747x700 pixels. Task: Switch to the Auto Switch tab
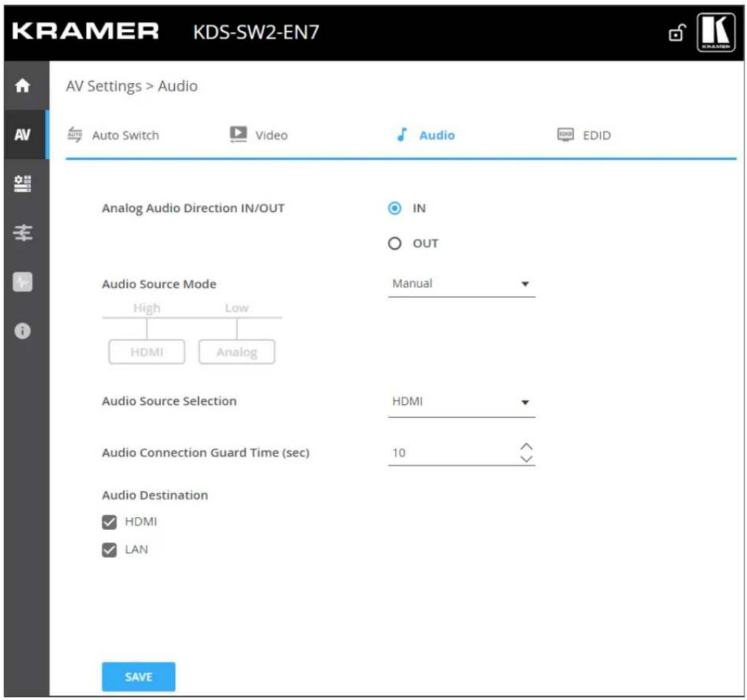[x=125, y=135]
